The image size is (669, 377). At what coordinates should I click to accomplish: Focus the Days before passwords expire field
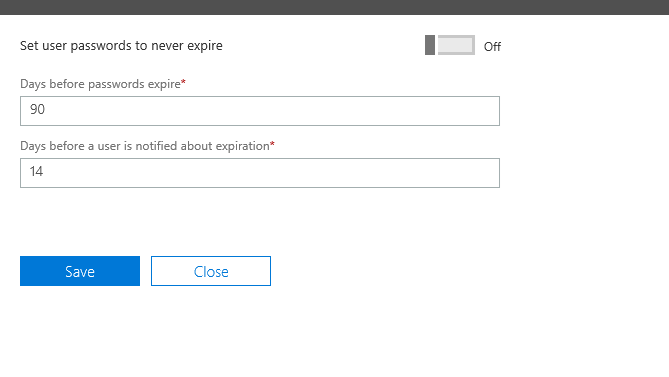[x=260, y=111]
